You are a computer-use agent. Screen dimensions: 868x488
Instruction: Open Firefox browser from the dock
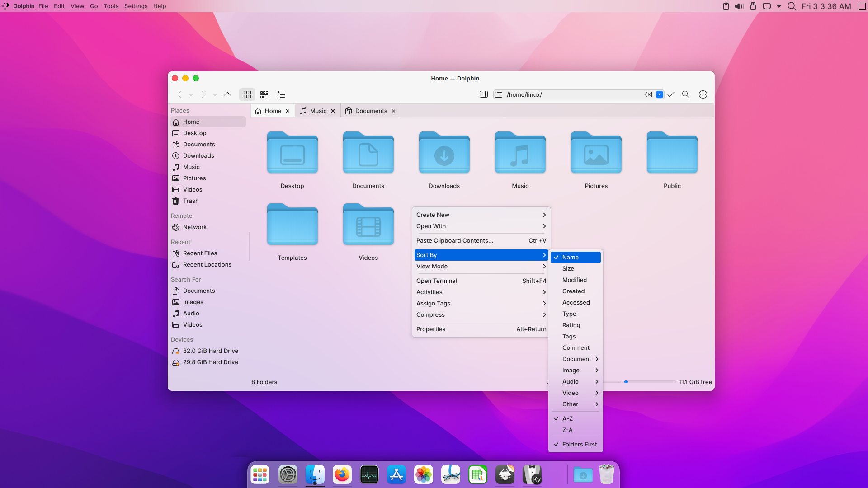pyautogui.click(x=342, y=474)
